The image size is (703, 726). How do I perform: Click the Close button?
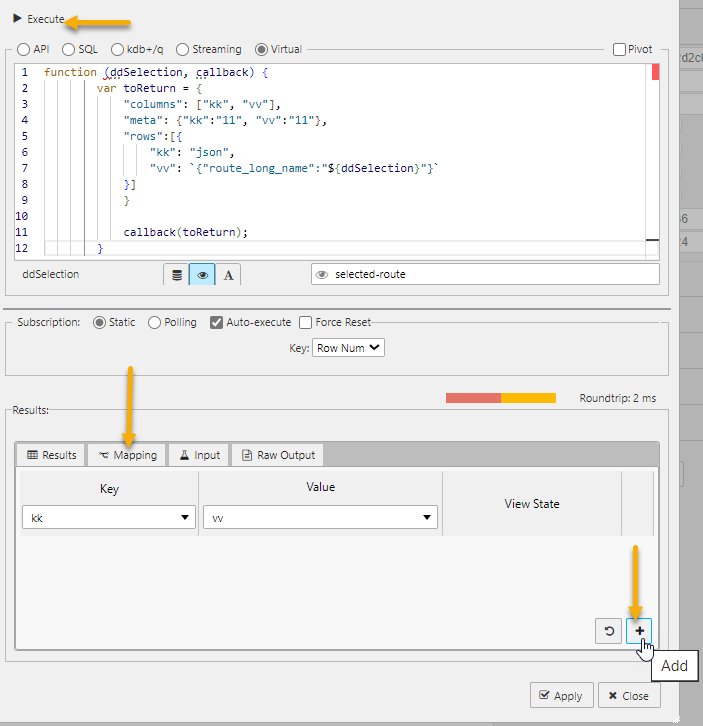(x=629, y=695)
